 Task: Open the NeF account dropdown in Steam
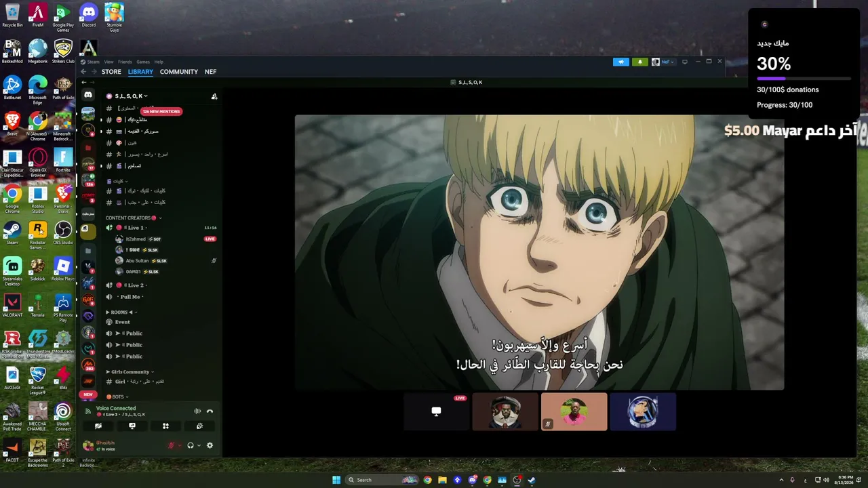click(663, 62)
